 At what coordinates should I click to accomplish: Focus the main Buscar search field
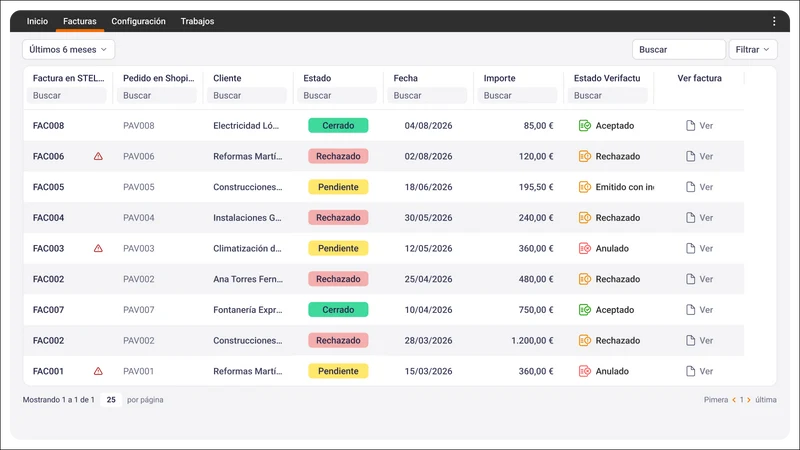point(679,49)
